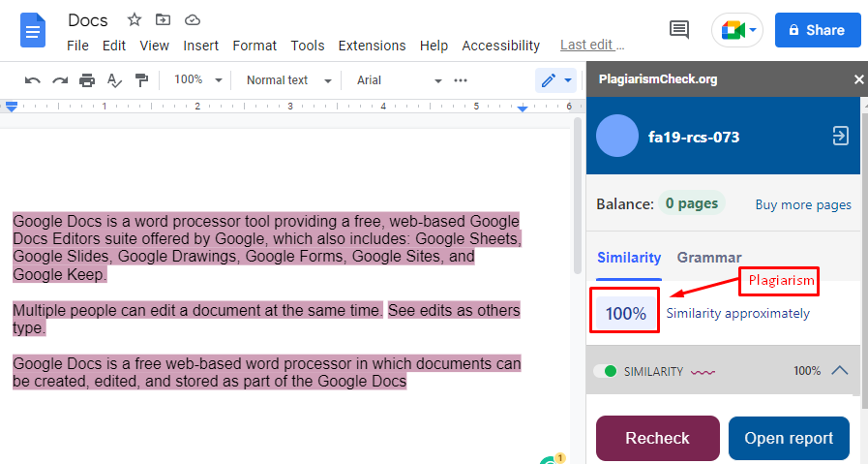Close the PlagiarismCheck.org sidebar
Screen dimensions: 868x464
pos(858,79)
